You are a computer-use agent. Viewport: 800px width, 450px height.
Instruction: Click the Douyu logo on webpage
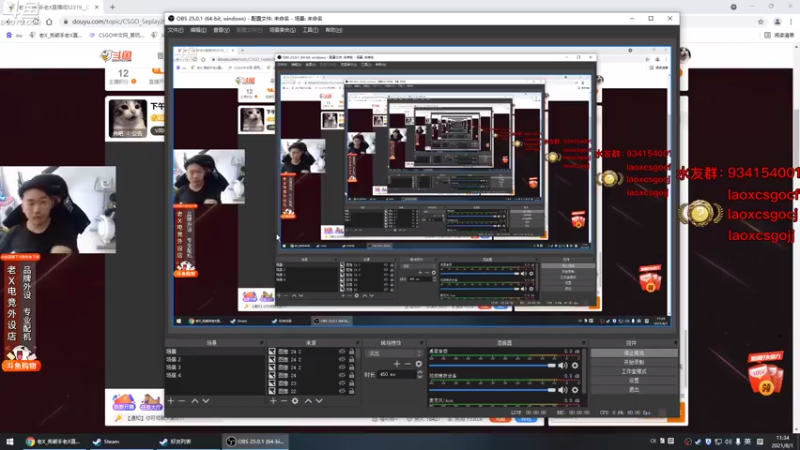point(116,56)
